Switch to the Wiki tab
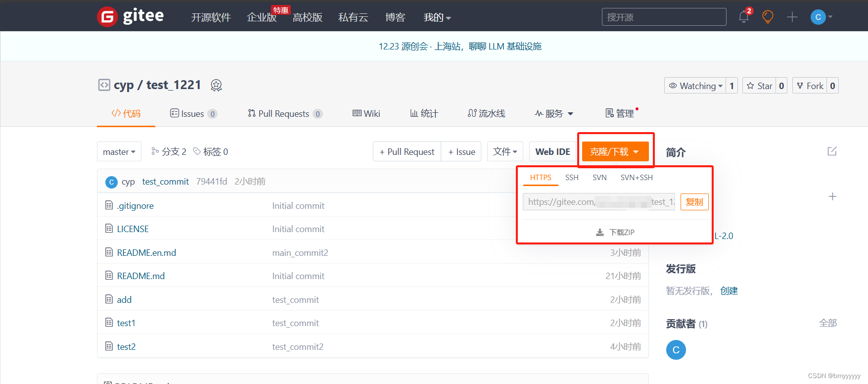 point(366,114)
